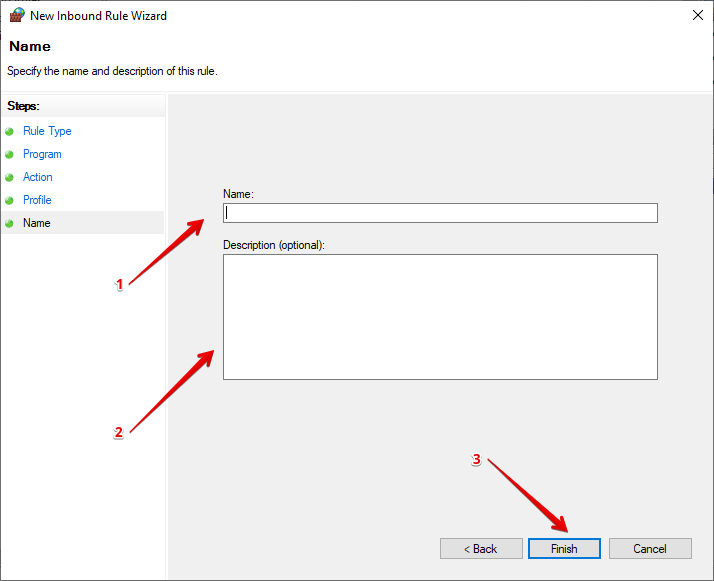Click the "Description (optional):" label
This screenshot has width=714, height=581.
274,245
